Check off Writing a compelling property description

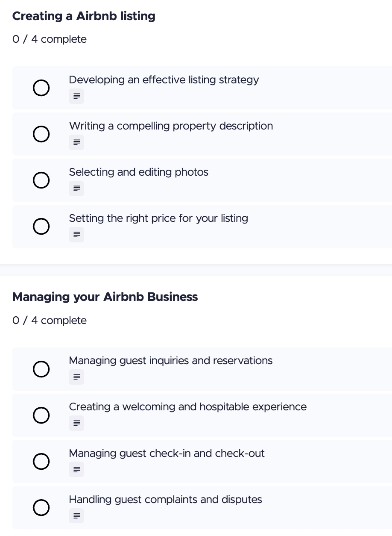click(41, 134)
